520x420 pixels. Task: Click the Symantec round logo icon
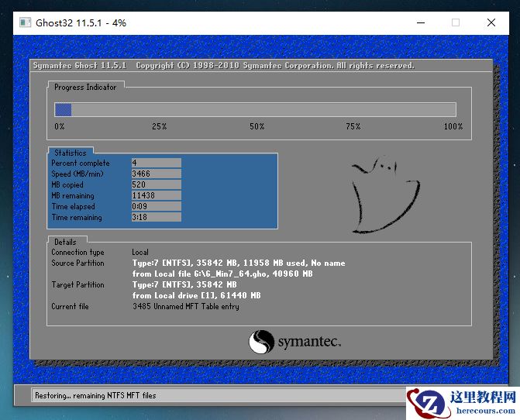coord(261,342)
